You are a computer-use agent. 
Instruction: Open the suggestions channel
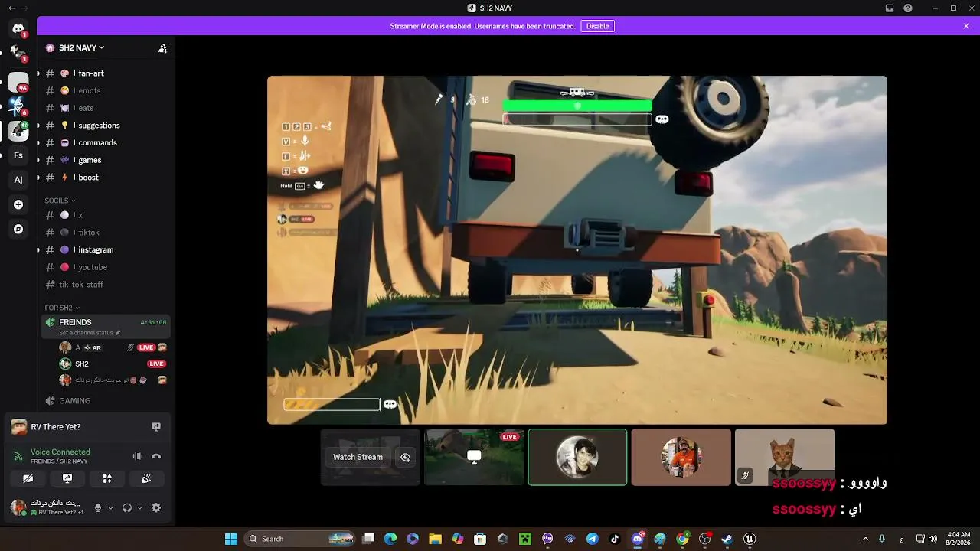105,126
